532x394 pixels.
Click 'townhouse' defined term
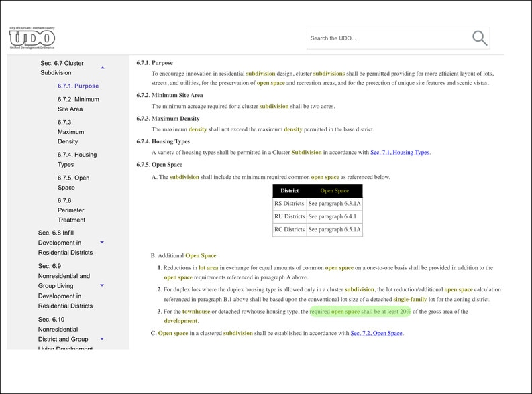pos(196,312)
